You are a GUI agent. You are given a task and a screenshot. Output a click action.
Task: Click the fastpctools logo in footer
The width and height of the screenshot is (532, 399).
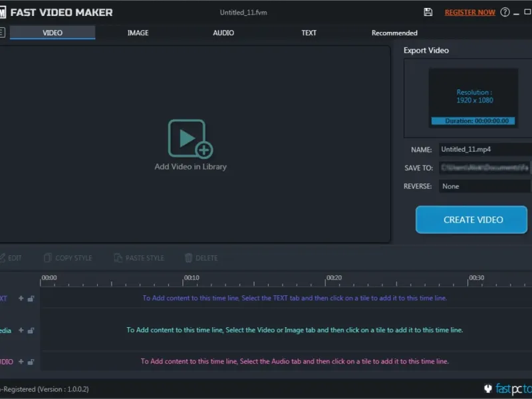point(508,388)
